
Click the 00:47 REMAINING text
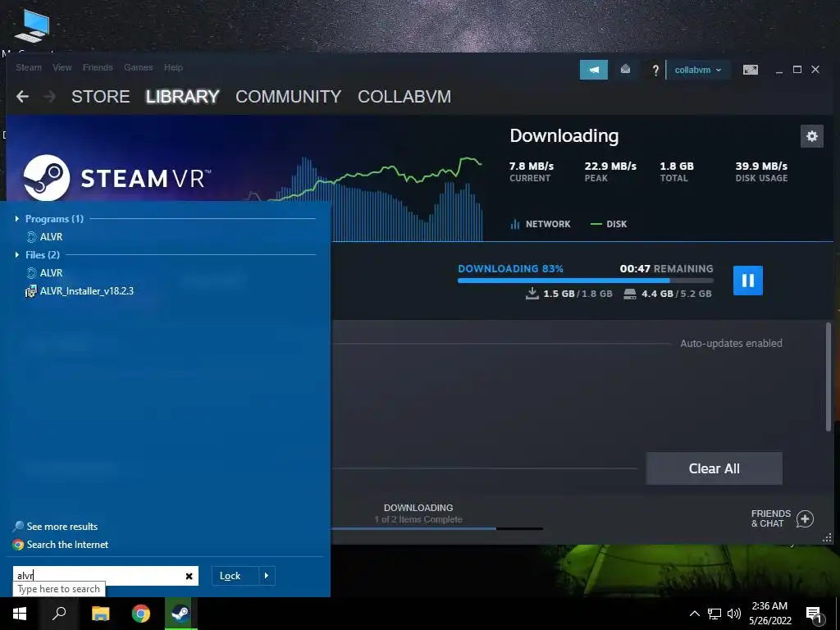pyautogui.click(x=666, y=268)
